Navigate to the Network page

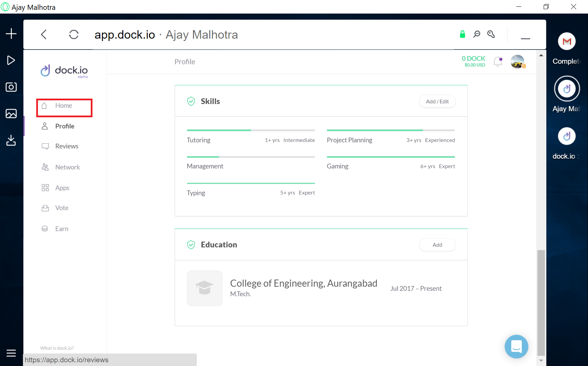point(67,167)
